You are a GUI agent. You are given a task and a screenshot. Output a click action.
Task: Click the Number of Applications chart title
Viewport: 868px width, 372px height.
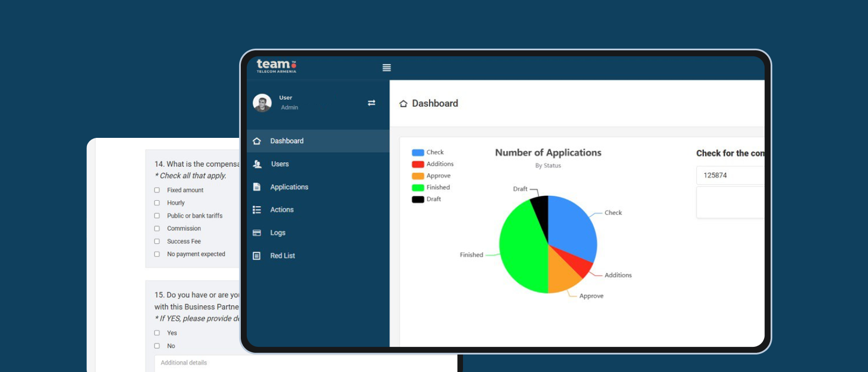tap(548, 153)
